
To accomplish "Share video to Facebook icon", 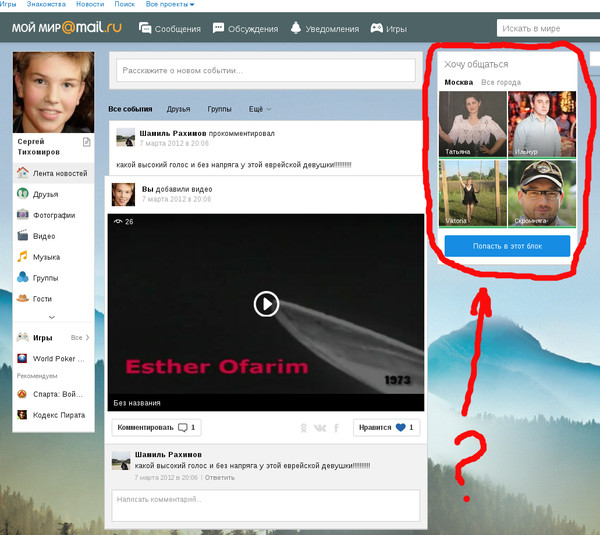I will (x=336, y=428).
